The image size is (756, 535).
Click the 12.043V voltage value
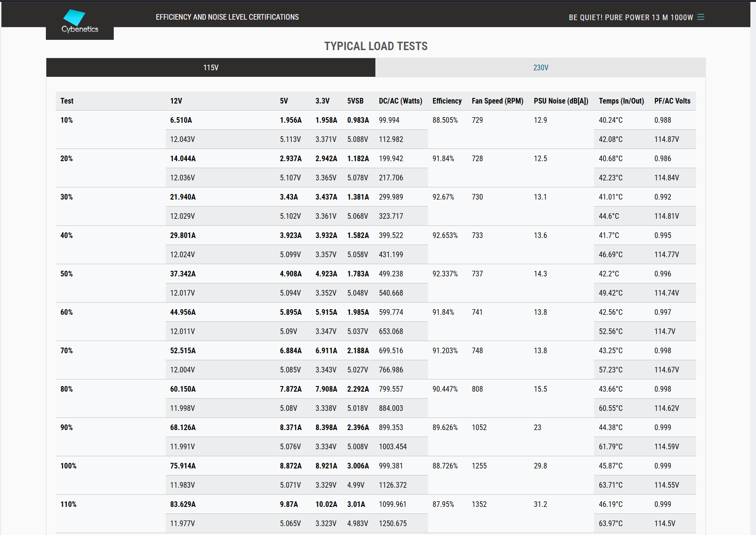pyautogui.click(x=183, y=139)
